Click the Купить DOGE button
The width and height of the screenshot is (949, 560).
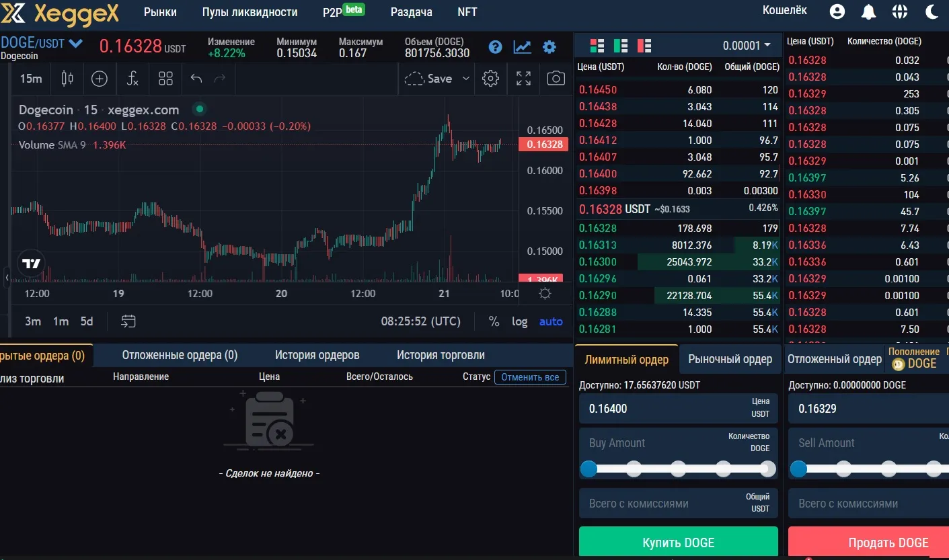pyautogui.click(x=679, y=543)
